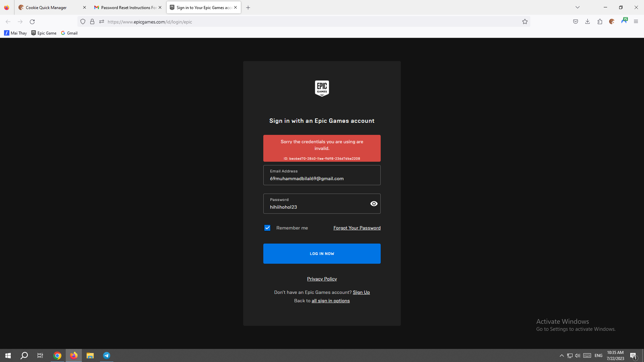This screenshot has height=362, width=644.
Task: Focus the Email Address input field
Action: point(322,175)
